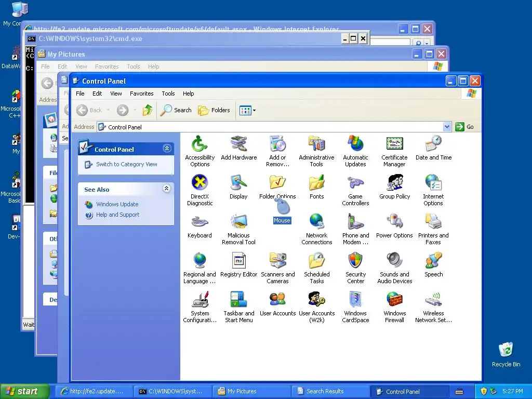Open Add or Remove Programs icon
532x399 pixels.
[x=277, y=151]
